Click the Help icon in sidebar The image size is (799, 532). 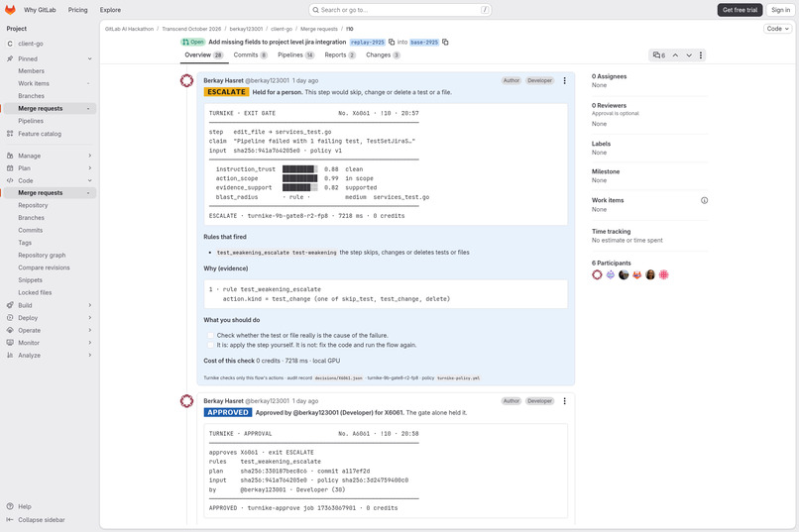[x=10, y=506]
